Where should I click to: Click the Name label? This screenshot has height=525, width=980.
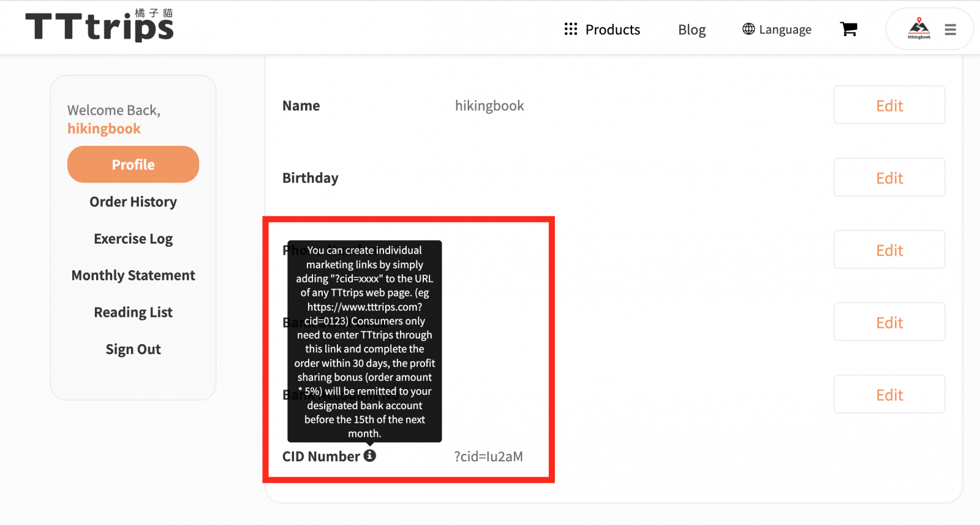pyautogui.click(x=301, y=105)
